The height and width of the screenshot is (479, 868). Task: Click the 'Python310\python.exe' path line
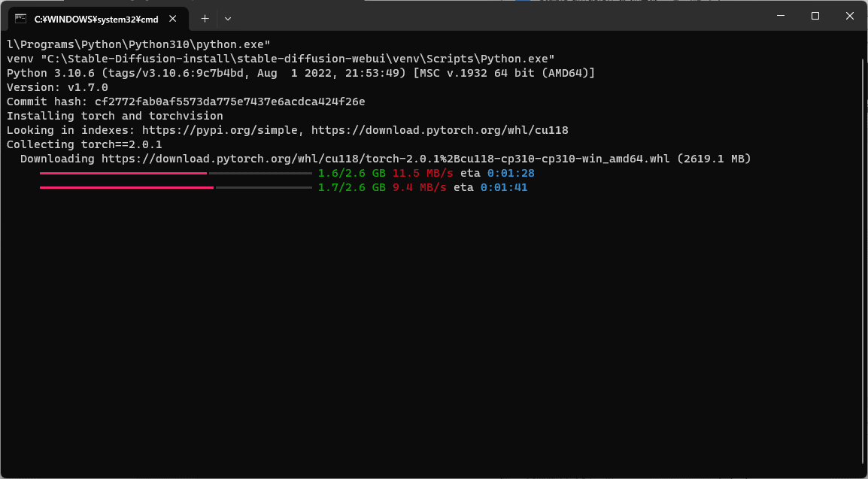click(x=138, y=44)
